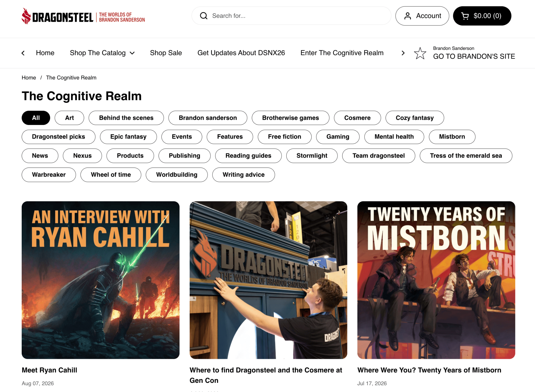Select the Brandon sanderson tag
Viewport: 535px width, 392px height.
pos(208,118)
